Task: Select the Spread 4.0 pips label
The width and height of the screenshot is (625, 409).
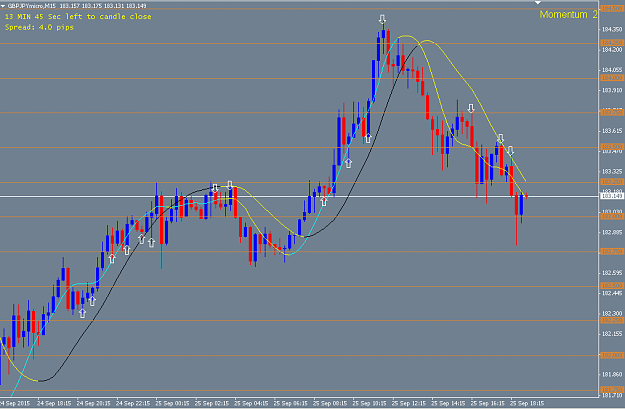Action: pos(39,28)
